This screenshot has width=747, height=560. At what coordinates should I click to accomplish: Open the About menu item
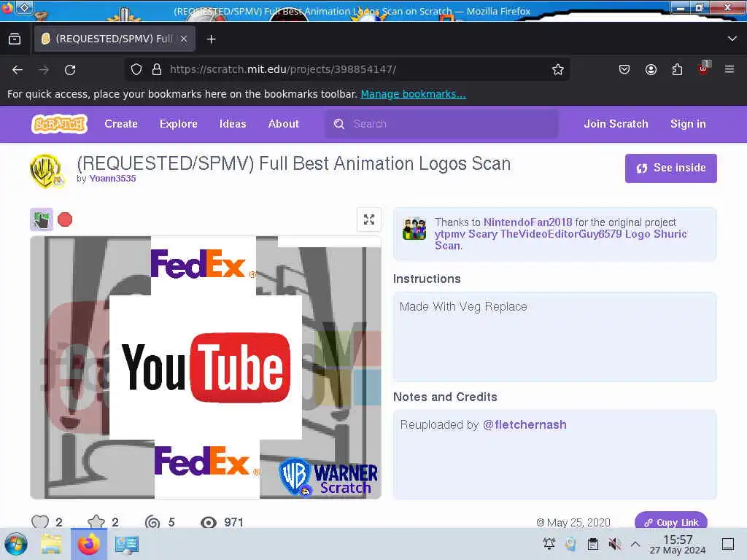click(x=284, y=124)
